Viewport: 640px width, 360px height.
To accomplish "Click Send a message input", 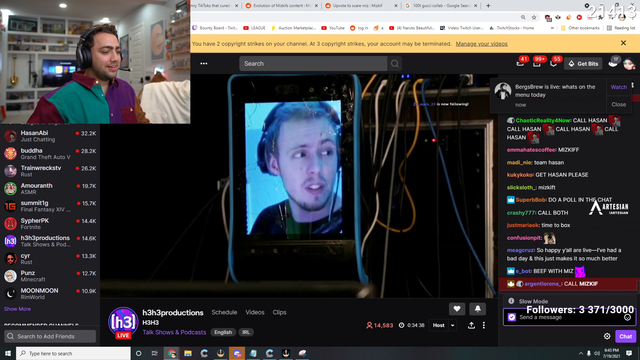I will pos(569,317).
